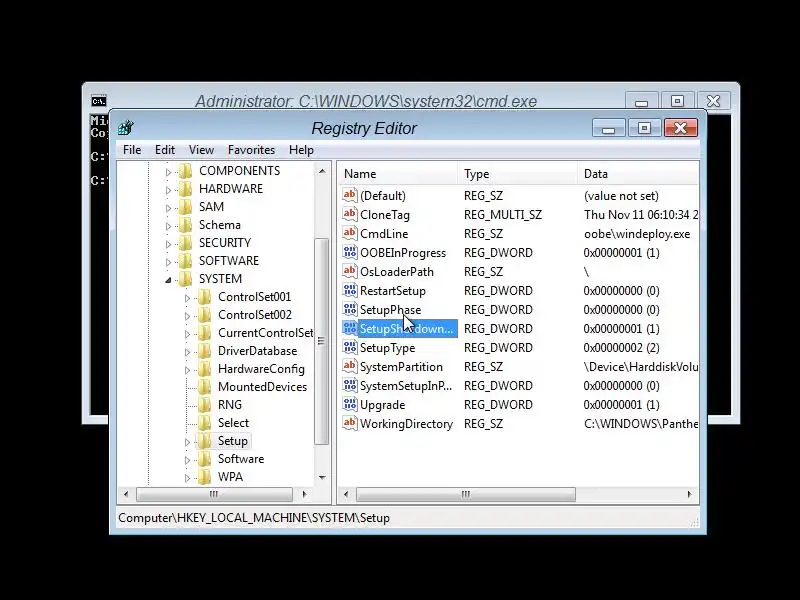The width and height of the screenshot is (800, 600).
Task: Click the Schema folder icon
Action: click(186, 225)
